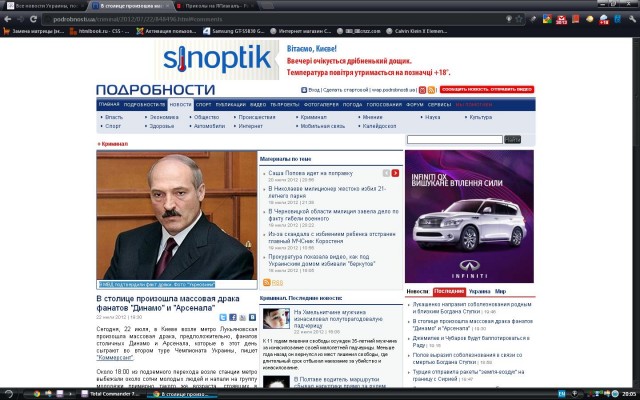Open СЕРВИСЫ in the main navigation

(x=439, y=104)
